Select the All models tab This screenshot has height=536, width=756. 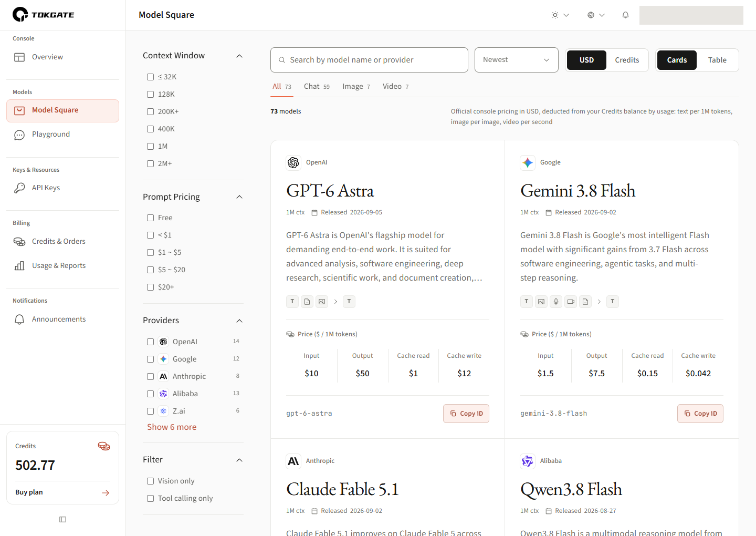281,87
